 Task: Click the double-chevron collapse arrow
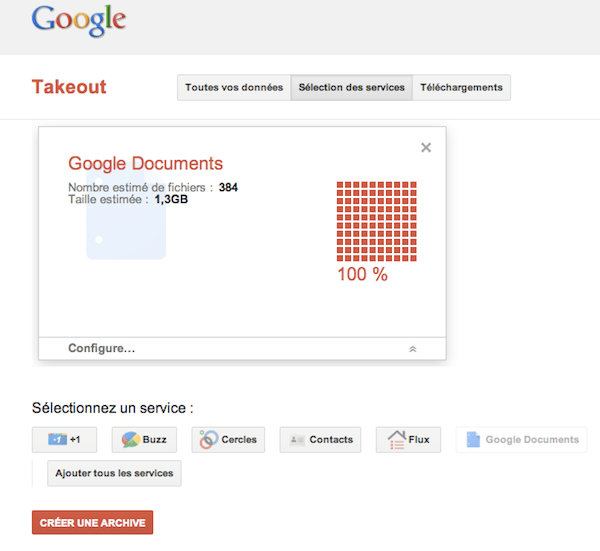point(412,349)
